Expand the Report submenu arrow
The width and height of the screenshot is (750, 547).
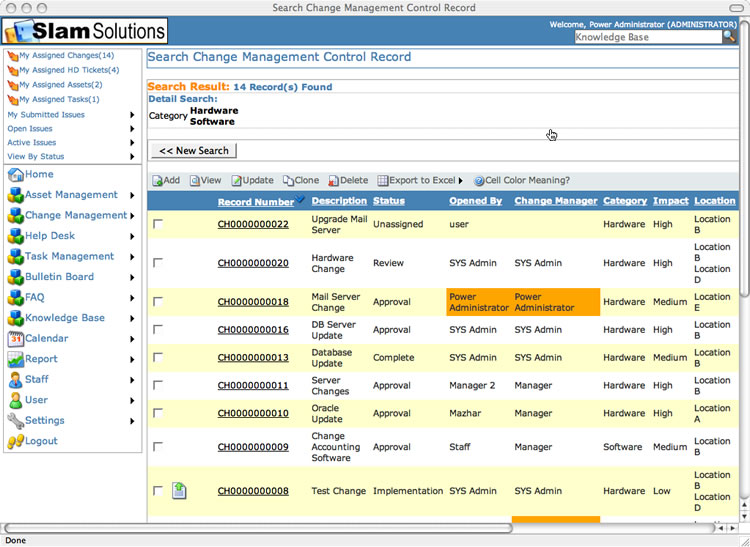coord(132,360)
